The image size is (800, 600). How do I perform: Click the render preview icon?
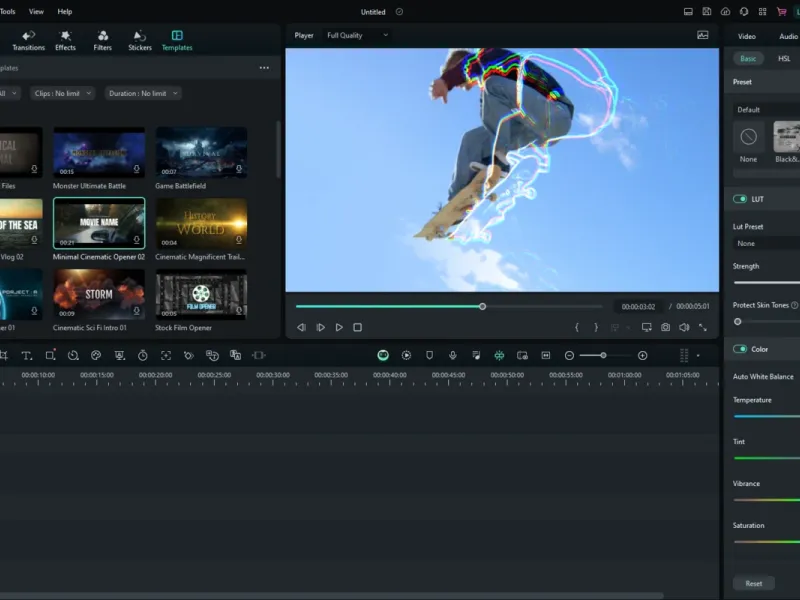[406, 356]
